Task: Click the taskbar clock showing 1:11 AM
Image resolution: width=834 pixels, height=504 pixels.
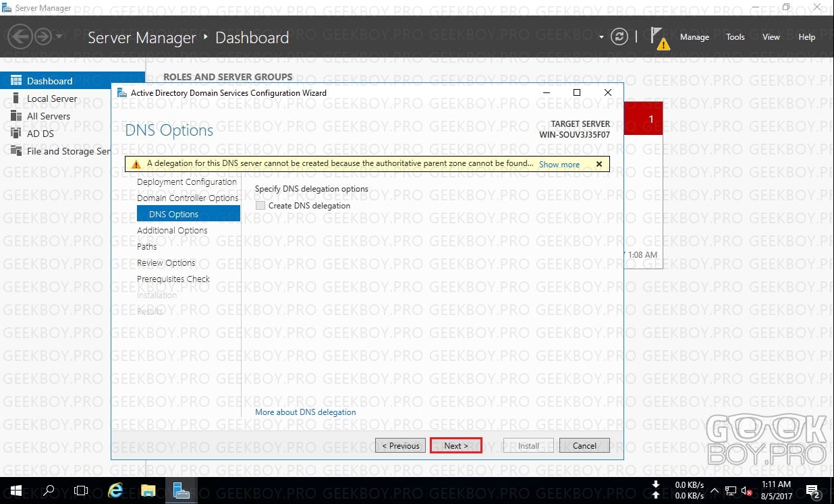Action: (x=776, y=491)
